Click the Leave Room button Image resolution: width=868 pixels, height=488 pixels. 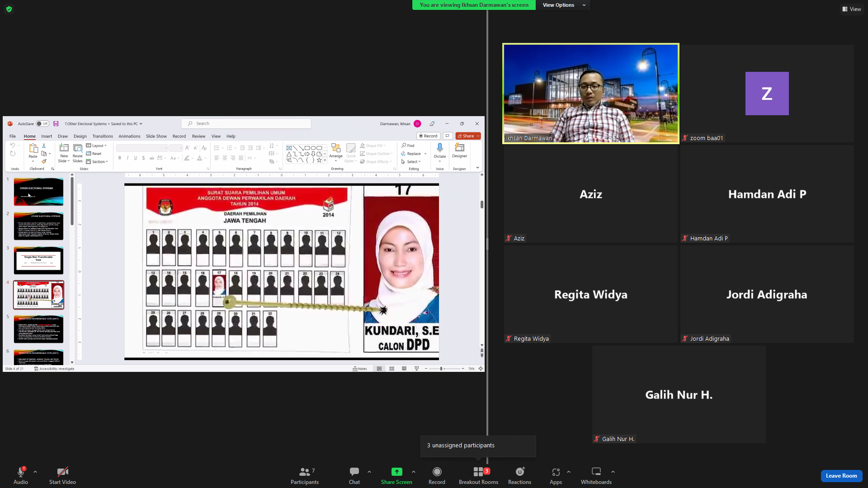point(841,476)
